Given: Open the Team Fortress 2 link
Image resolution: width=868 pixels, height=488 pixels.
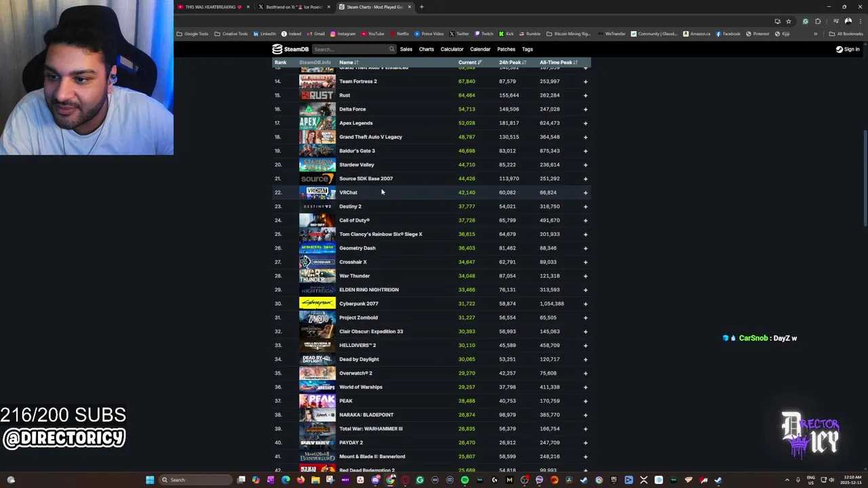Looking at the screenshot, I should 358,81.
